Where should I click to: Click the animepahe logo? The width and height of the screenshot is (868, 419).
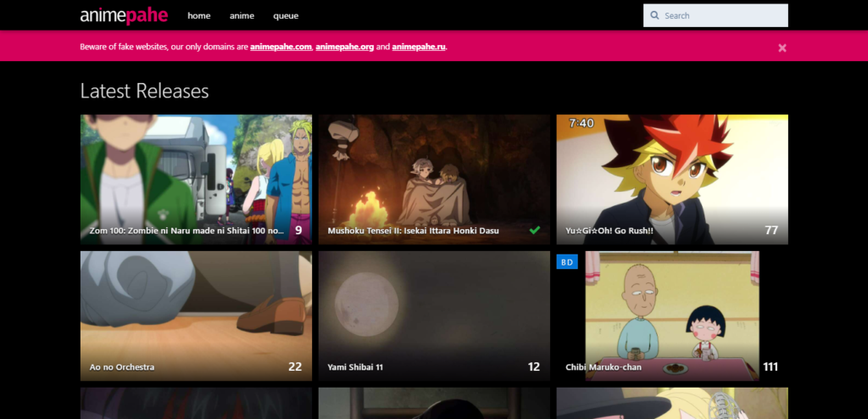point(124,15)
